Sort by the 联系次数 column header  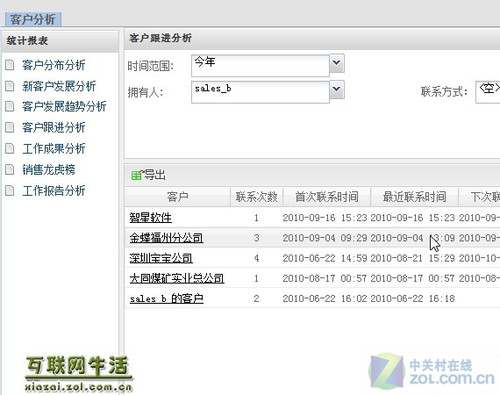256,197
